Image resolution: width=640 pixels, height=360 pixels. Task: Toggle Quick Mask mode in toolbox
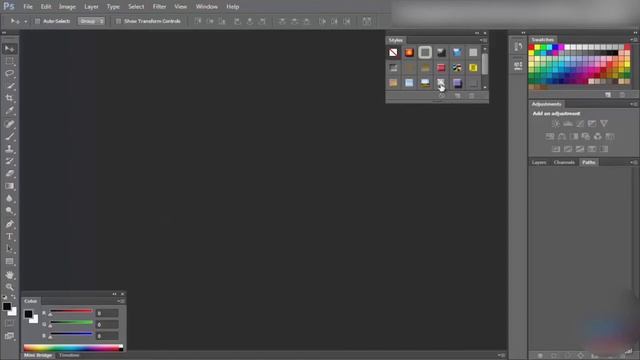tap(9, 323)
